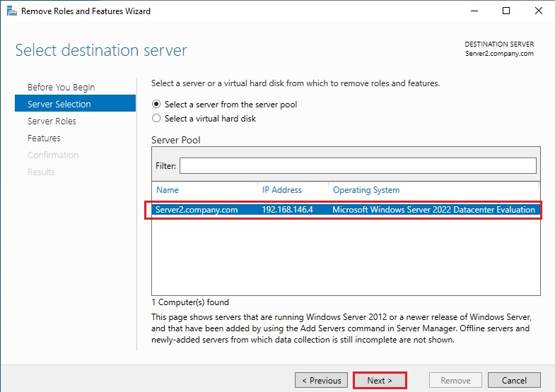Click the wizard icon in the title bar
The image size is (555, 392).
tap(11, 11)
